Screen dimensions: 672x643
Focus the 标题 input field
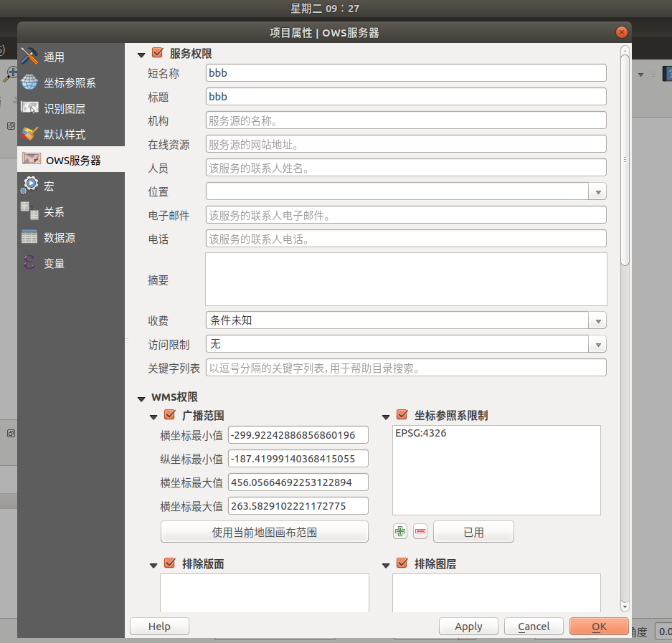(x=406, y=96)
